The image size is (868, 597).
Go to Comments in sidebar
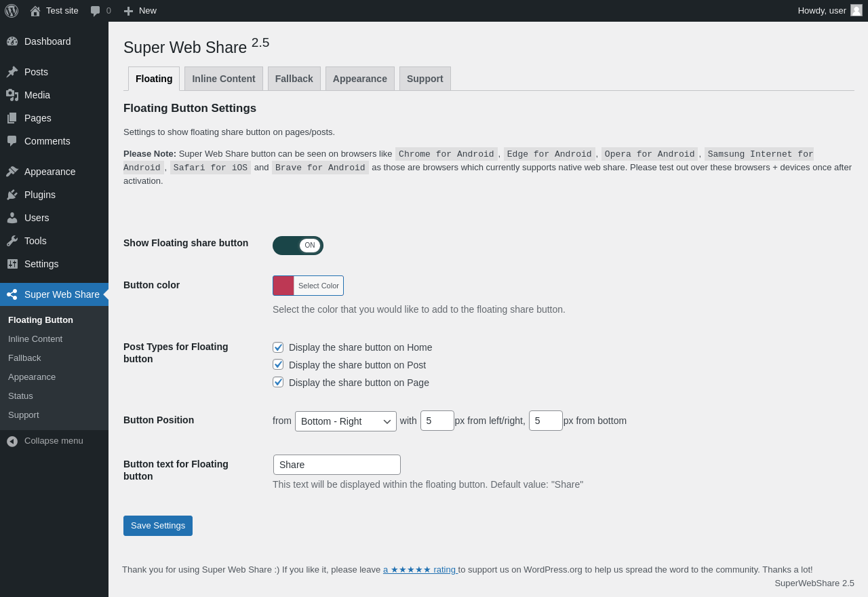47,141
